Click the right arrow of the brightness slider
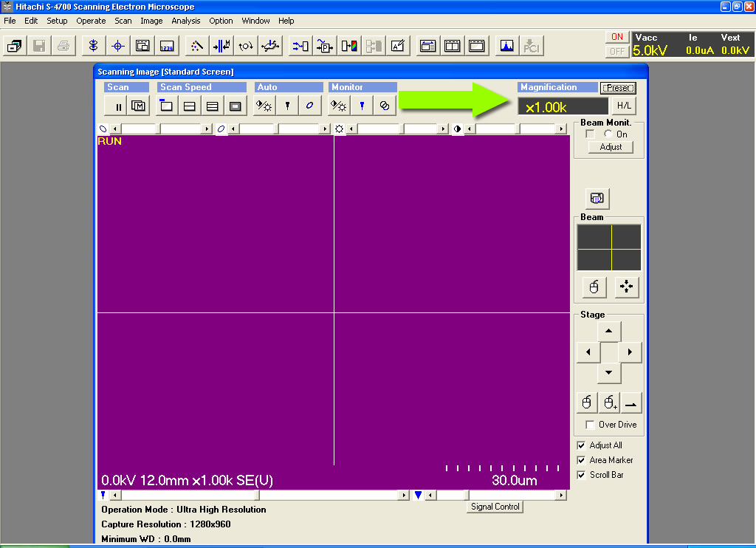 pos(443,129)
